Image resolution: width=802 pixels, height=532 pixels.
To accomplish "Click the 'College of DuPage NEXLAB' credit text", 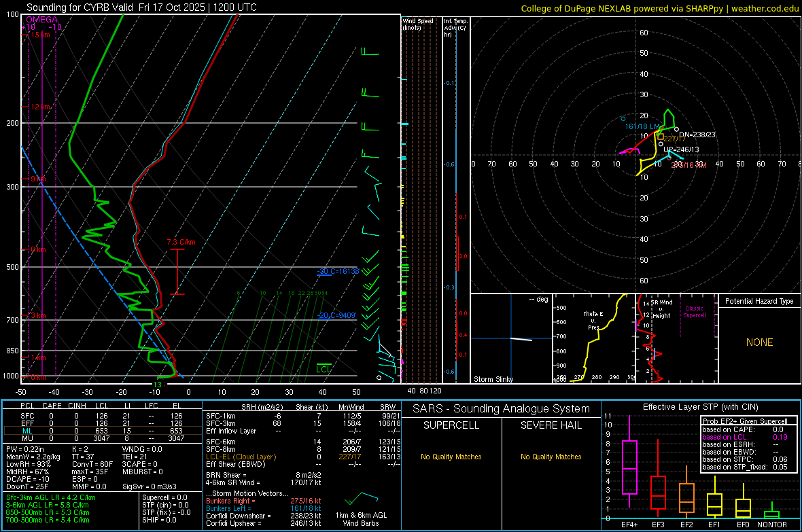I will tap(576, 8).
